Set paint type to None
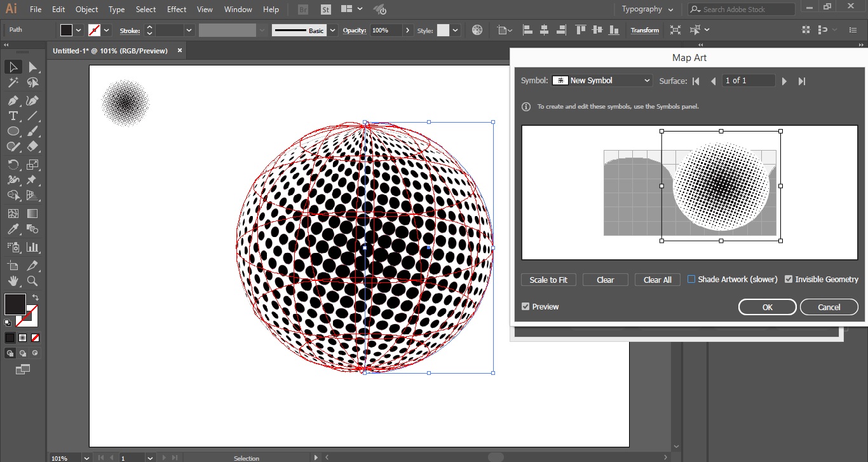Viewport: 868px width, 462px height. point(36,337)
